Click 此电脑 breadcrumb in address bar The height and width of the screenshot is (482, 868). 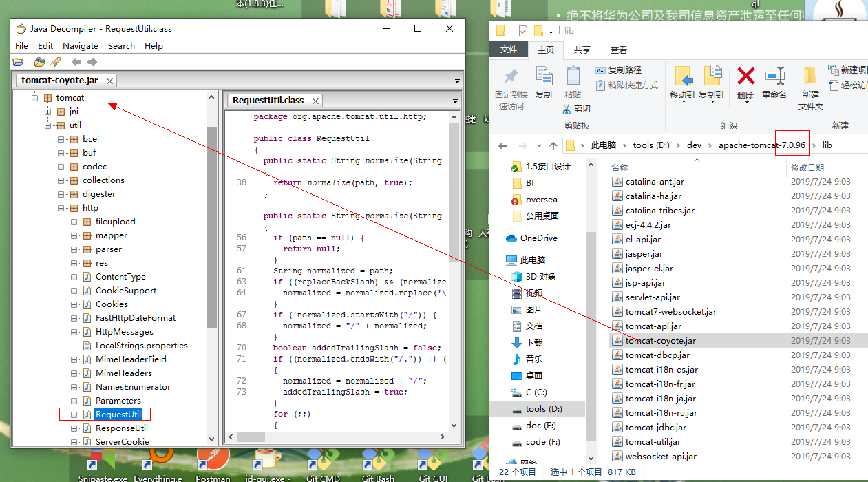click(x=604, y=145)
